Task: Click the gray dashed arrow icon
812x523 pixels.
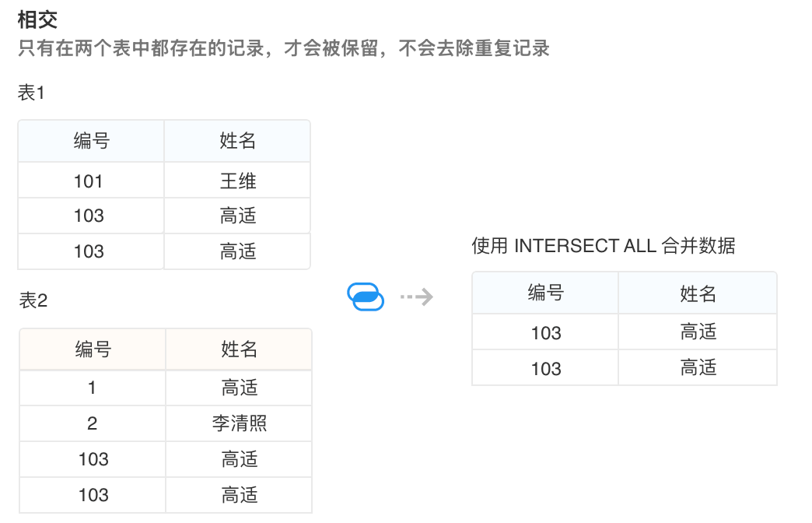Action: pyautogui.click(x=416, y=297)
